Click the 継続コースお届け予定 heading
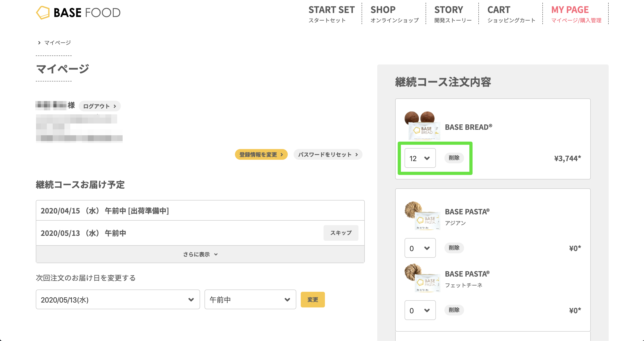 (x=80, y=185)
